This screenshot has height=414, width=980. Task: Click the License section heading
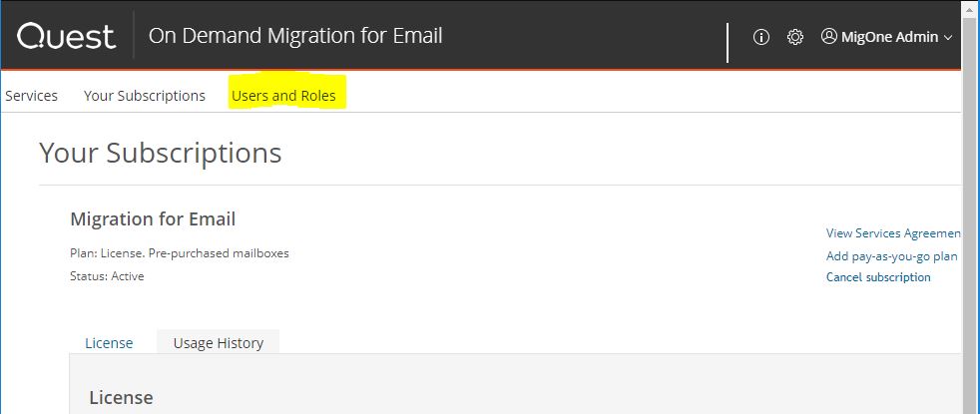click(x=121, y=397)
